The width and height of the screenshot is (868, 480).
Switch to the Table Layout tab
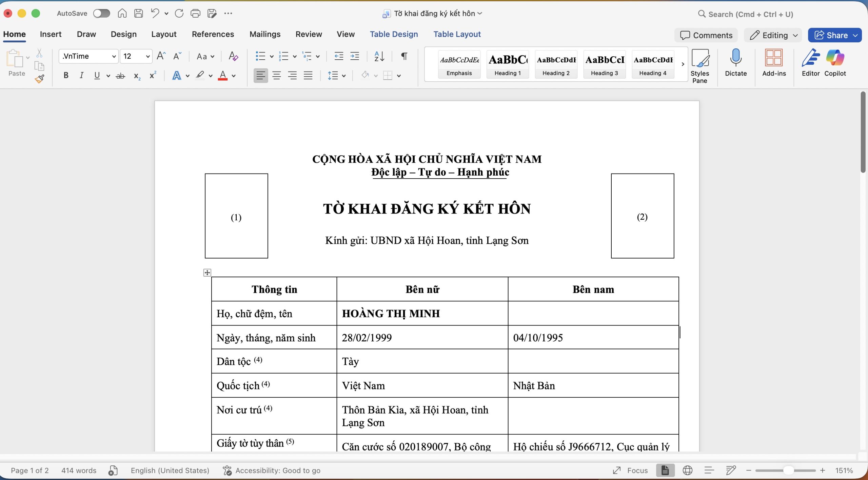point(457,34)
